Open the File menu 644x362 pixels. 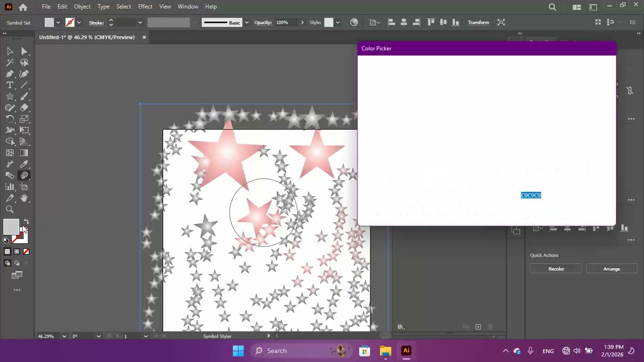point(46,7)
